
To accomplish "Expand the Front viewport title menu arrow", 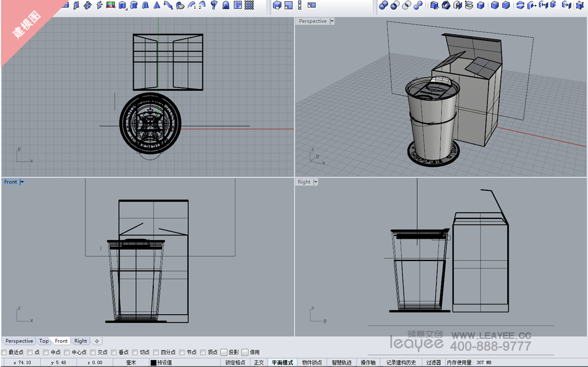I will coord(22,182).
